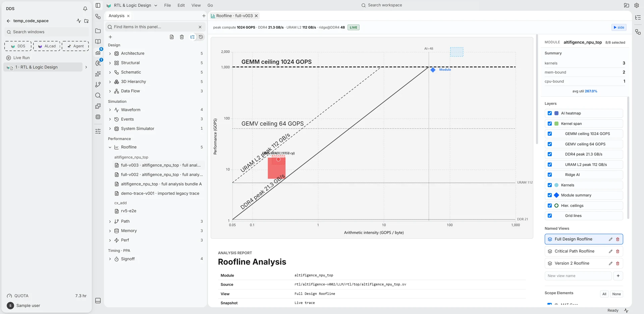Image resolution: width=644 pixels, height=314 pixels.
Task: Click the All scope elements button
Action: click(x=604, y=294)
